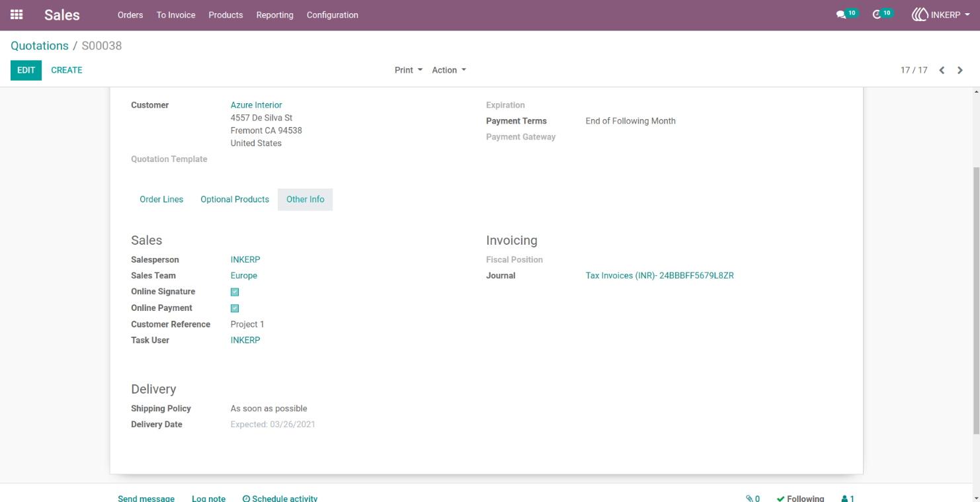This screenshot has width=980, height=502.
Task: Click the 'As soon as possible' text
Action: click(x=269, y=409)
